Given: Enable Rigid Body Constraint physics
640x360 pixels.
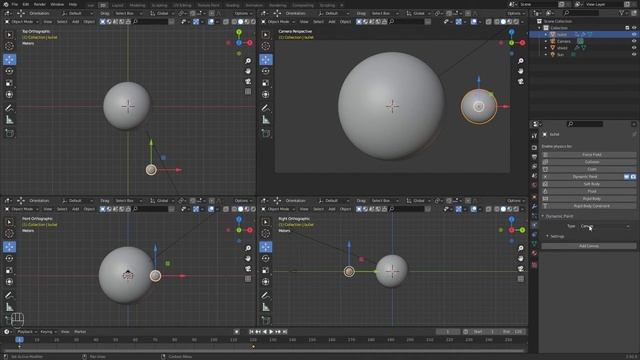Looking at the screenshot, I should coord(589,206).
